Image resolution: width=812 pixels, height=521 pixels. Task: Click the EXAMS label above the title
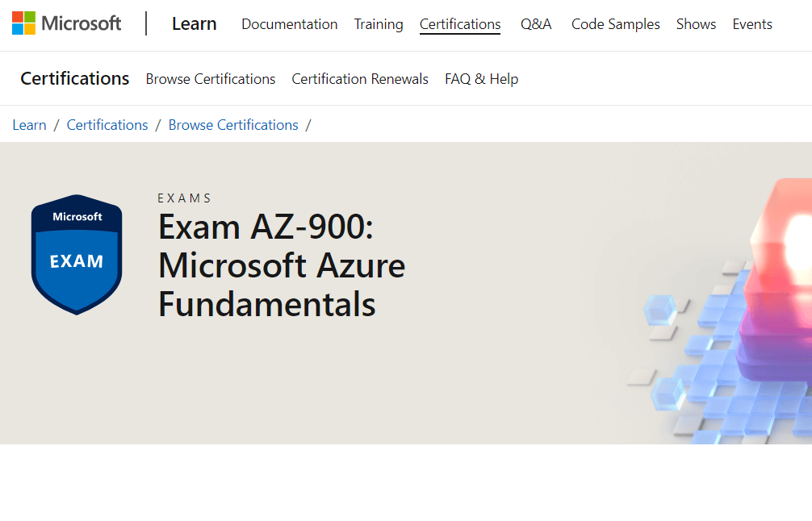pos(184,198)
